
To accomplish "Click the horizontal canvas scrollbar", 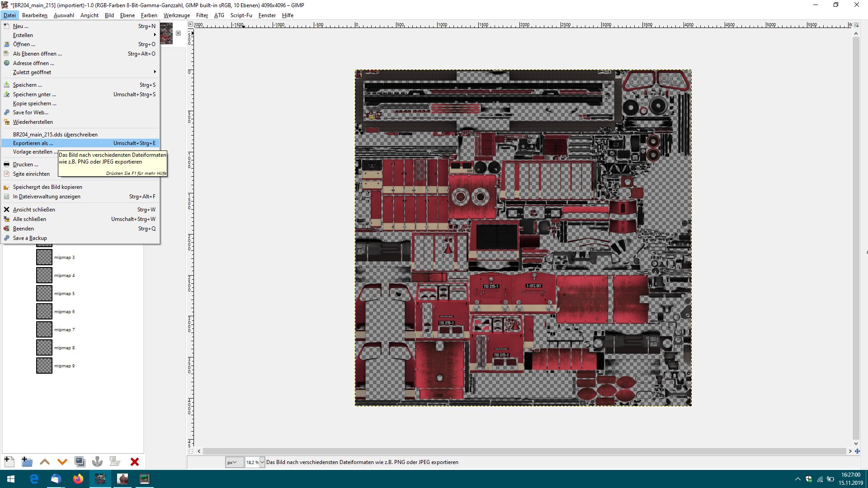I will pyautogui.click(x=524, y=451).
